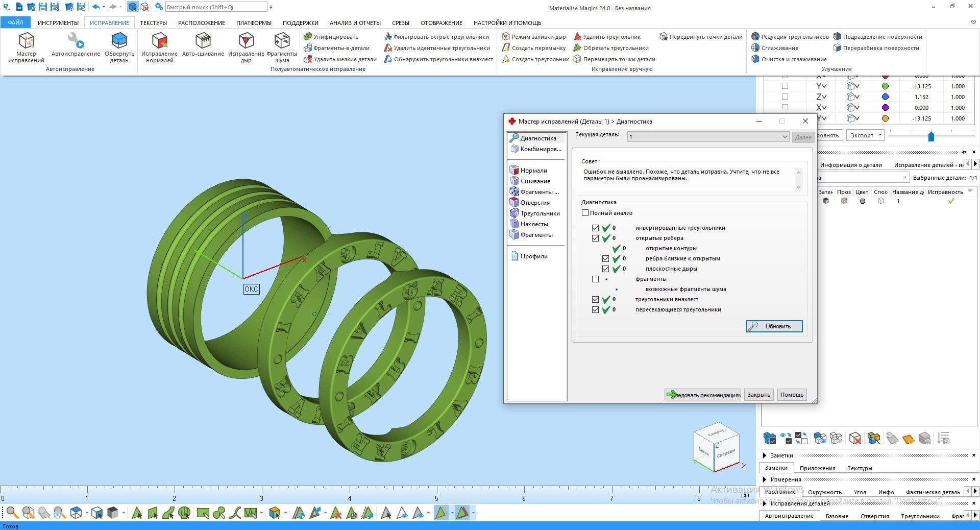
Task: Click Переразбивка поверхности tool
Action: tap(876, 48)
